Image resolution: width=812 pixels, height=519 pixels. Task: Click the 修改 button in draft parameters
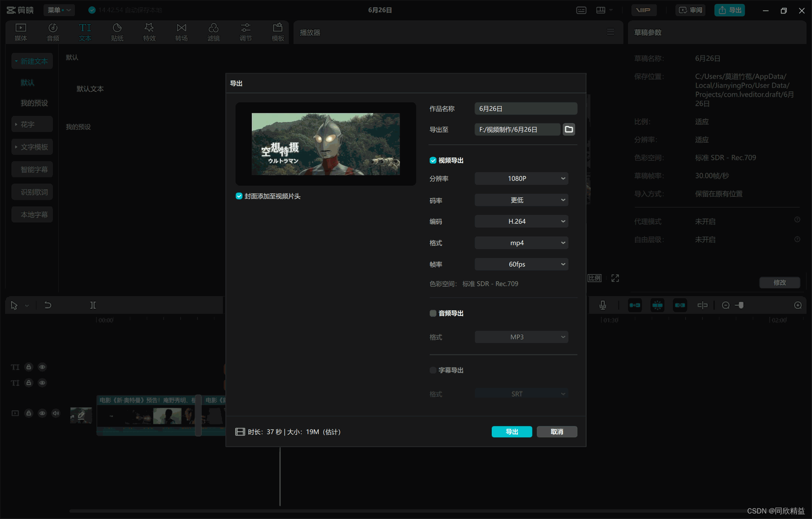779,282
